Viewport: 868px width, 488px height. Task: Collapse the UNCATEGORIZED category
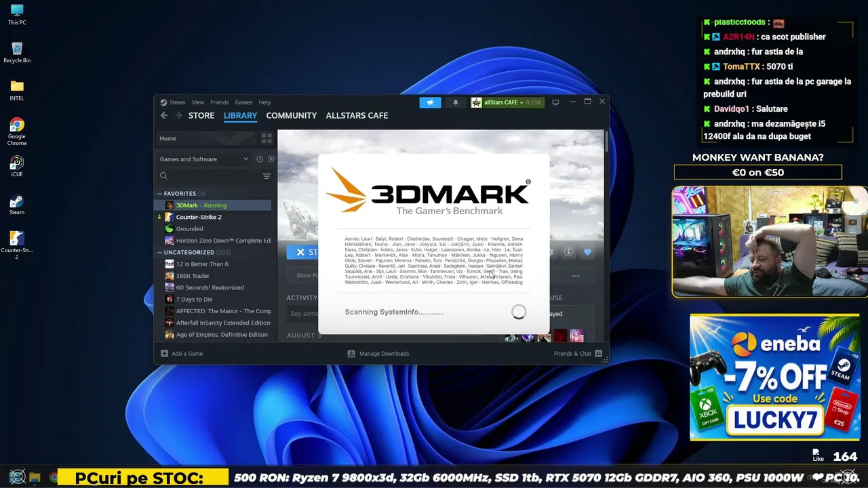(160, 252)
